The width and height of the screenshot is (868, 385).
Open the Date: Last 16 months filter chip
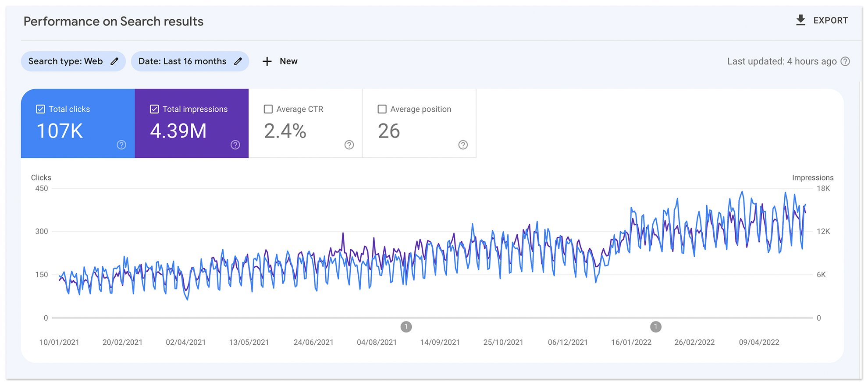click(190, 61)
